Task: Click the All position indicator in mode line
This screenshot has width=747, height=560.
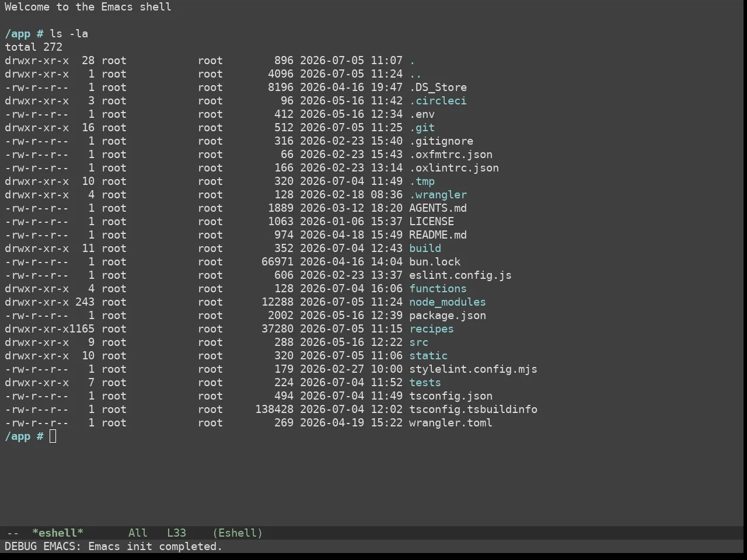Action: [138, 533]
